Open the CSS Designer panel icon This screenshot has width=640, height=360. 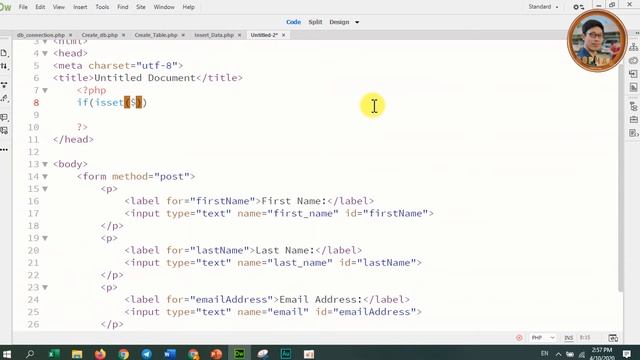coord(633,87)
